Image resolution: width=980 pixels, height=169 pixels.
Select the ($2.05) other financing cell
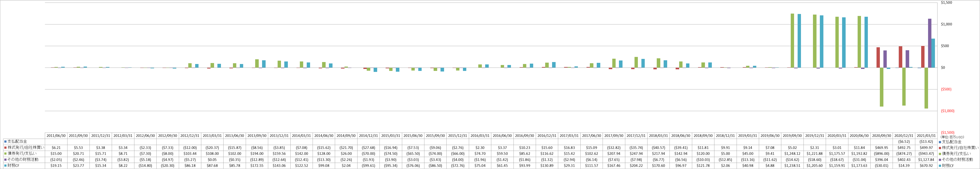(x=56, y=160)
